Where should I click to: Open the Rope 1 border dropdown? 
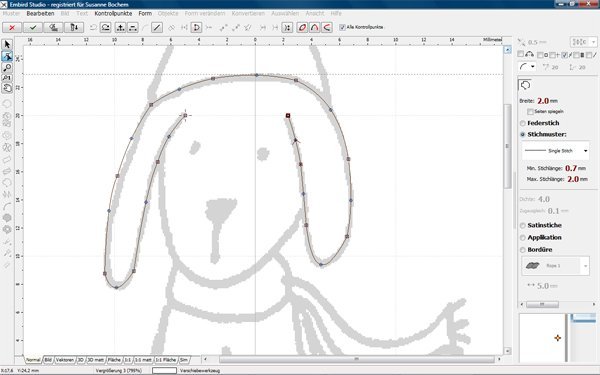point(585,266)
